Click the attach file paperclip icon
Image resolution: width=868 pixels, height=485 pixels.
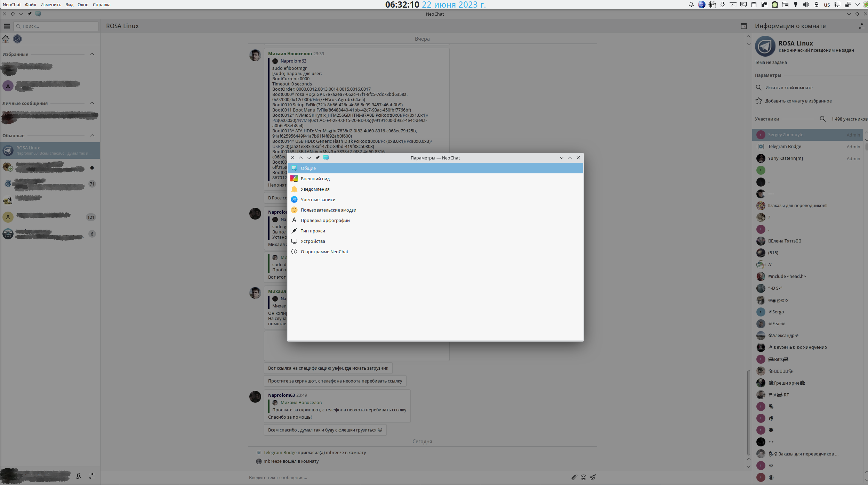(x=574, y=477)
